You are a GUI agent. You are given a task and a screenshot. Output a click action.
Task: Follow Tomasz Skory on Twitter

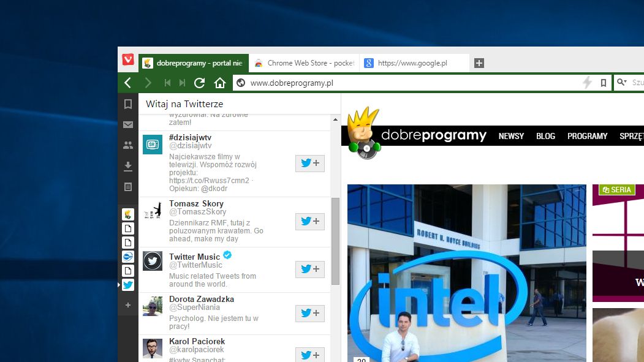tap(310, 222)
